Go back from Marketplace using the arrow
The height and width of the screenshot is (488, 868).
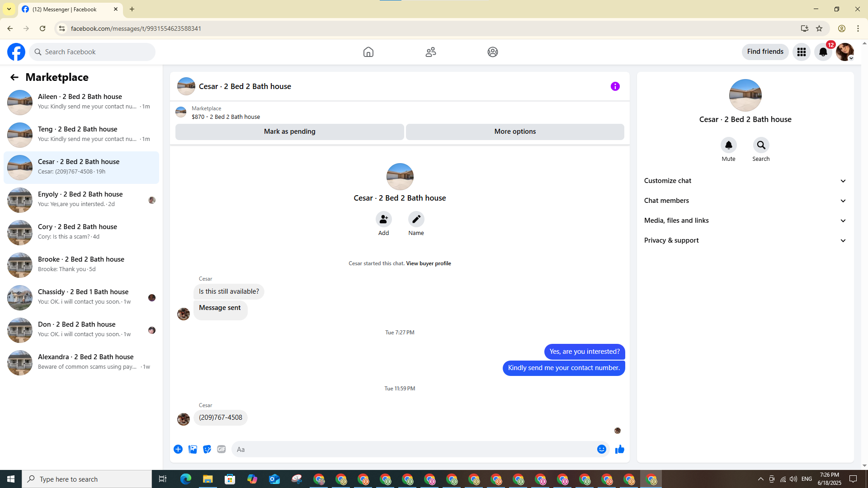point(14,77)
